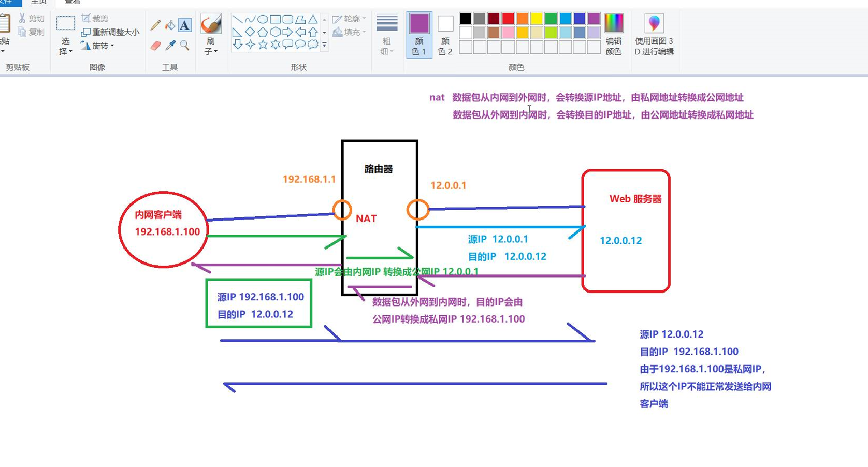868x467 pixels.
Task: Select the Pencil tool
Action: (155, 25)
